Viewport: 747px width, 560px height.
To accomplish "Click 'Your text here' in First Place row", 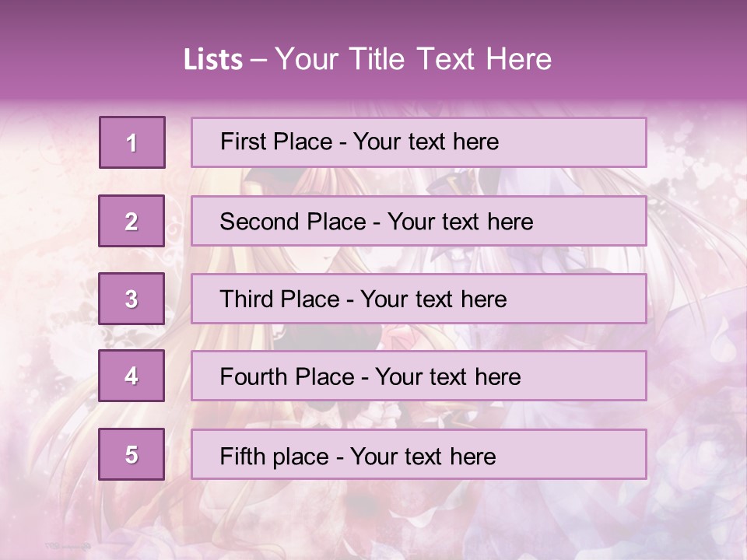I will (x=426, y=142).
